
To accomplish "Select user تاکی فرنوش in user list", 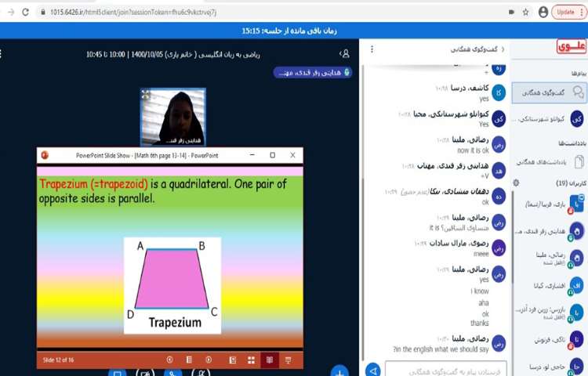I will (551, 340).
